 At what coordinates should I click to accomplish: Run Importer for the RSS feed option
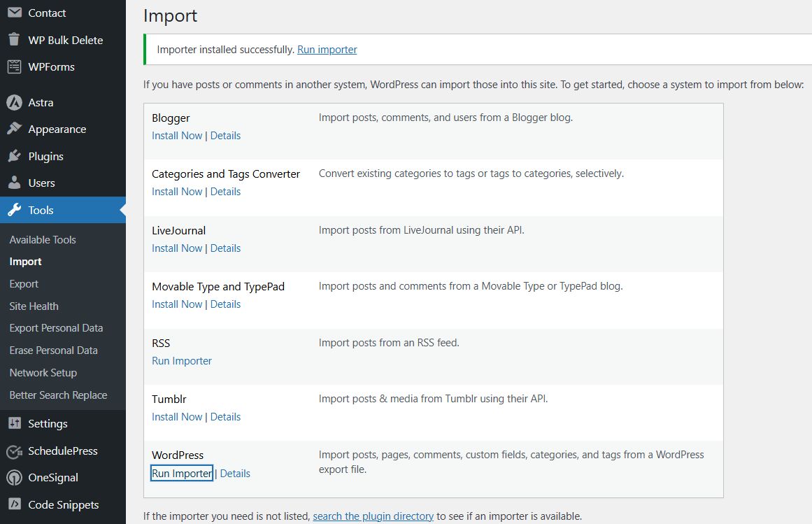pos(181,360)
